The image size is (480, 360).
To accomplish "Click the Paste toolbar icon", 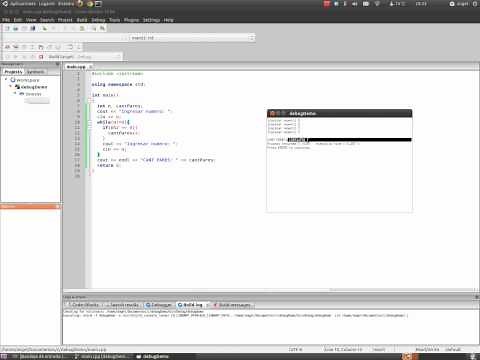I will (82, 29).
